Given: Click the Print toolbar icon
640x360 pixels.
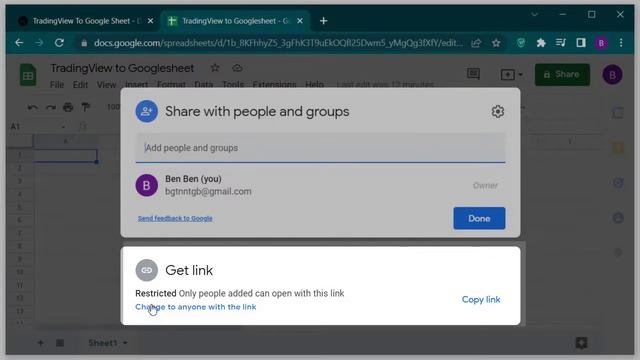Looking at the screenshot, I should tap(68, 107).
